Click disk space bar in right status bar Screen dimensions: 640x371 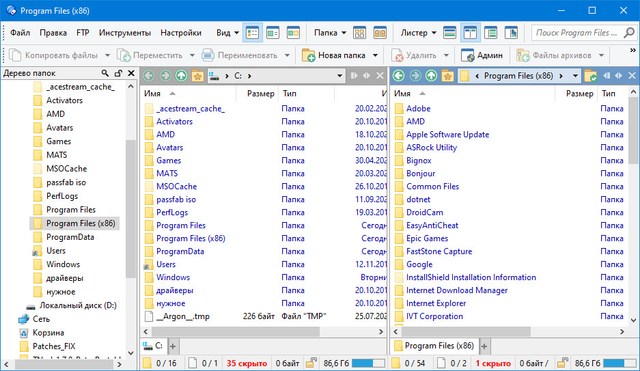pyautogui.click(x=619, y=363)
